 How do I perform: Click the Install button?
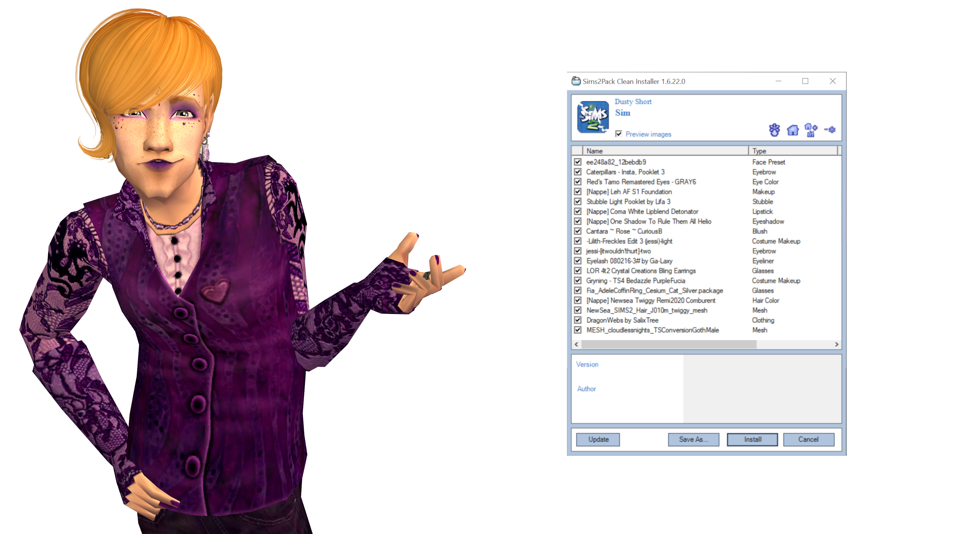pyautogui.click(x=753, y=439)
